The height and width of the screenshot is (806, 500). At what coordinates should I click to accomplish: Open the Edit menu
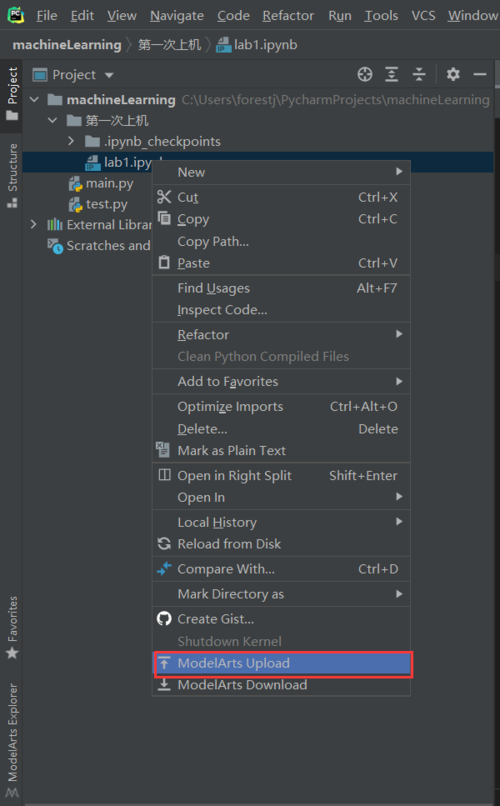(x=82, y=16)
